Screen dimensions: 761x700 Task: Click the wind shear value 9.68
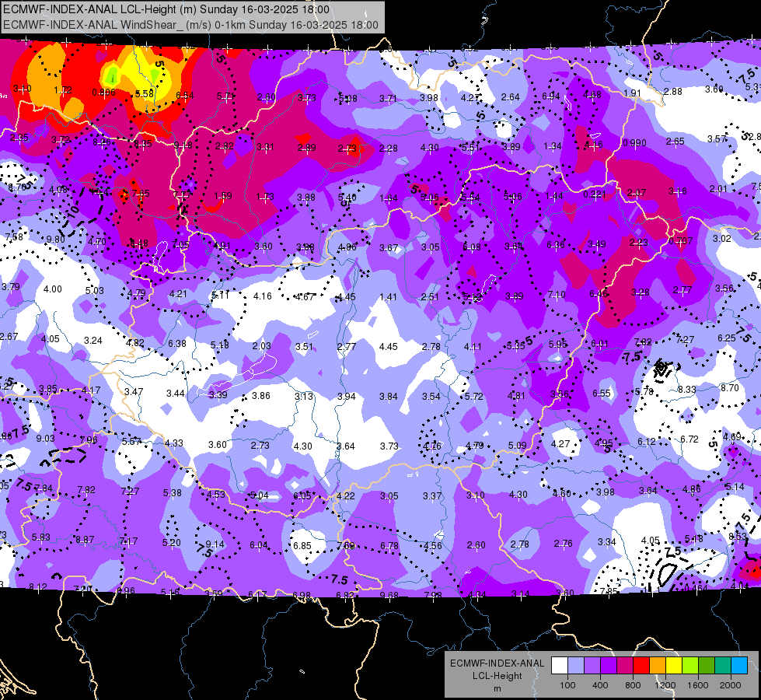389,595
